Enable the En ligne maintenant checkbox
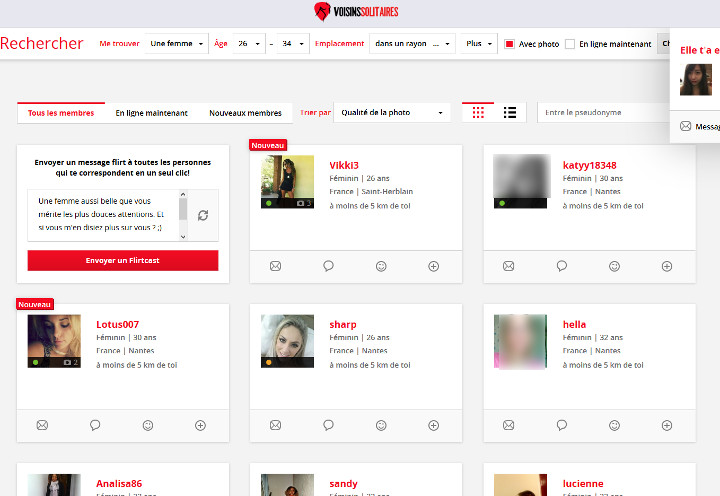720x496 pixels. point(570,44)
